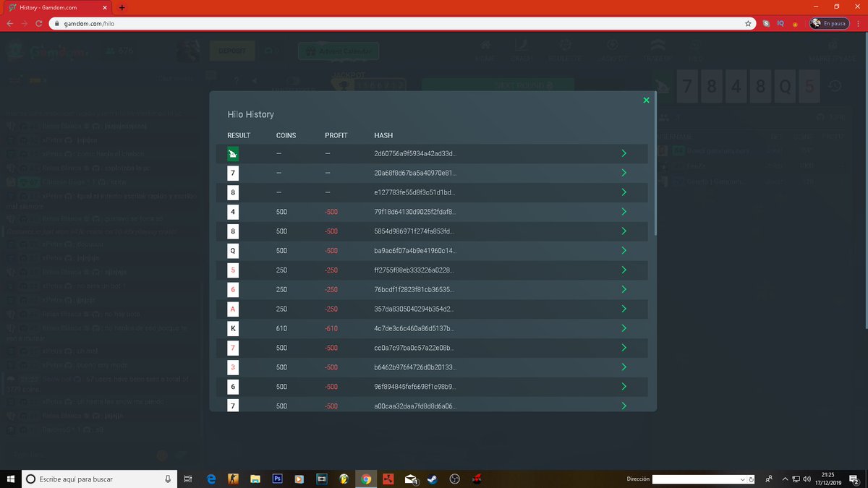Open Photoshop from taskbar
Image resolution: width=868 pixels, height=488 pixels.
276,479
